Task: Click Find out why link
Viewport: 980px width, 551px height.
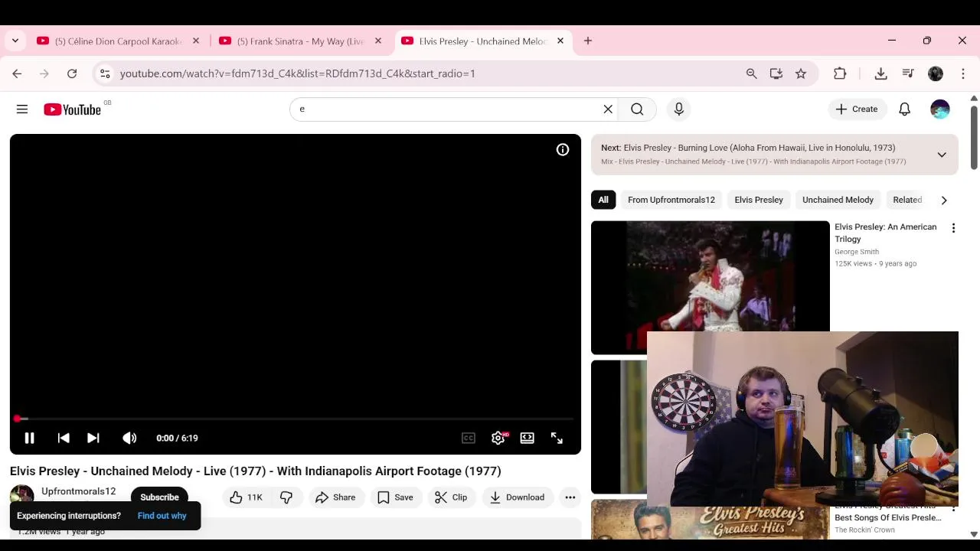Action: pyautogui.click(x=162, y=516)
